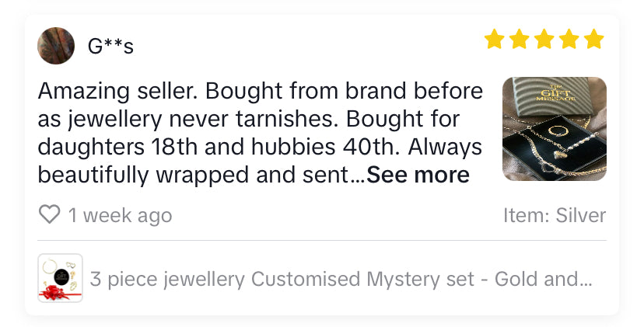Viewport: 644px width, 327px height.
Task: Click the "daughters 18th and hubbies 40th" line
Action: tap(260, 148)
